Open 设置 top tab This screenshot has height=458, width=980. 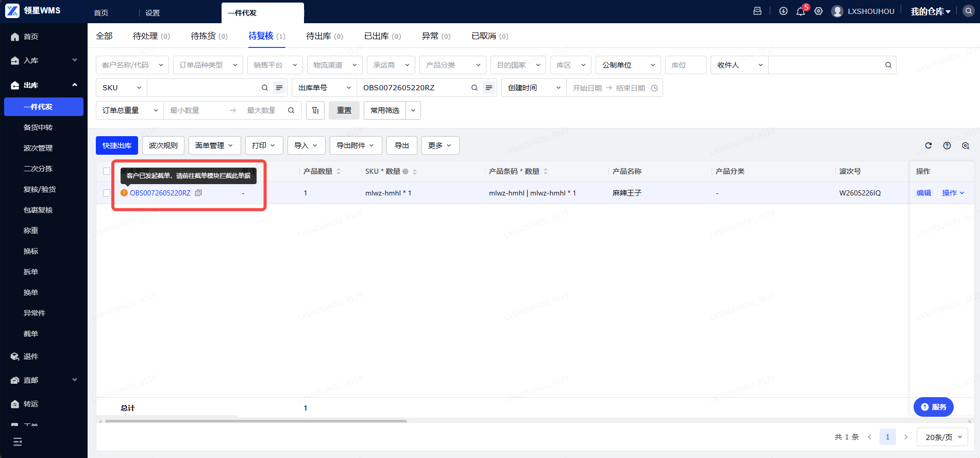pyautogui.click(x=153, y=13)
